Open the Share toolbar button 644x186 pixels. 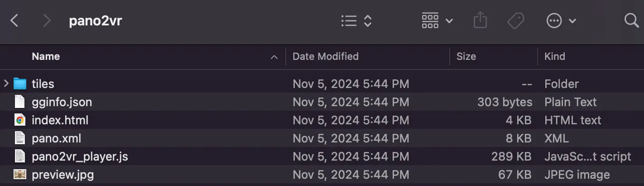coord(480,20)
